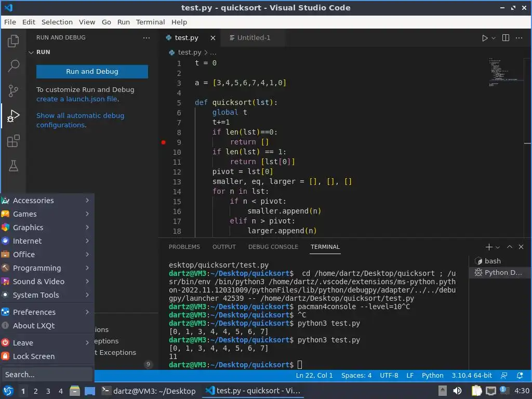This screenshot has height=399, width=532.
Task: Open the terminal launch profile dropdown
Action: [498, 247]
